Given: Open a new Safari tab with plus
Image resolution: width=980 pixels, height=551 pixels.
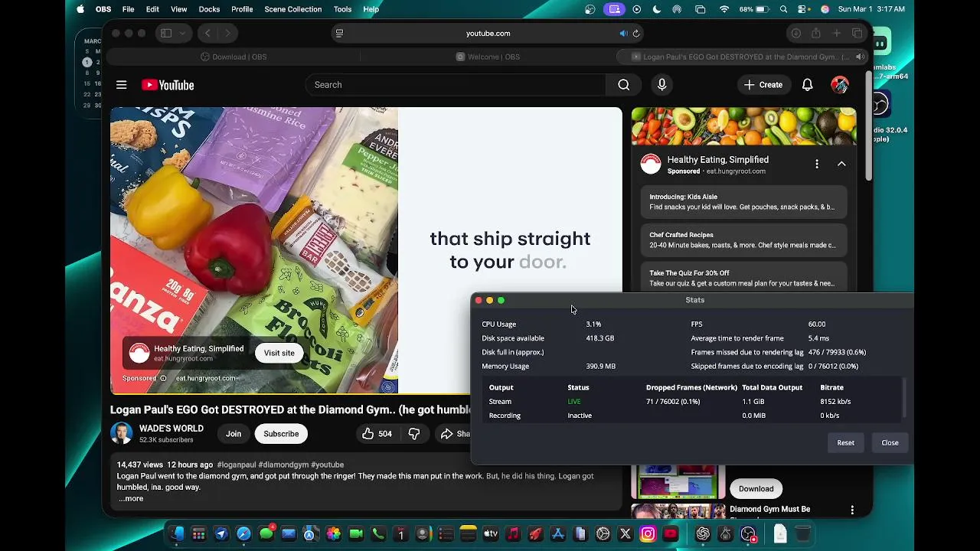Looking at the screenshot, I should [837, 34].
